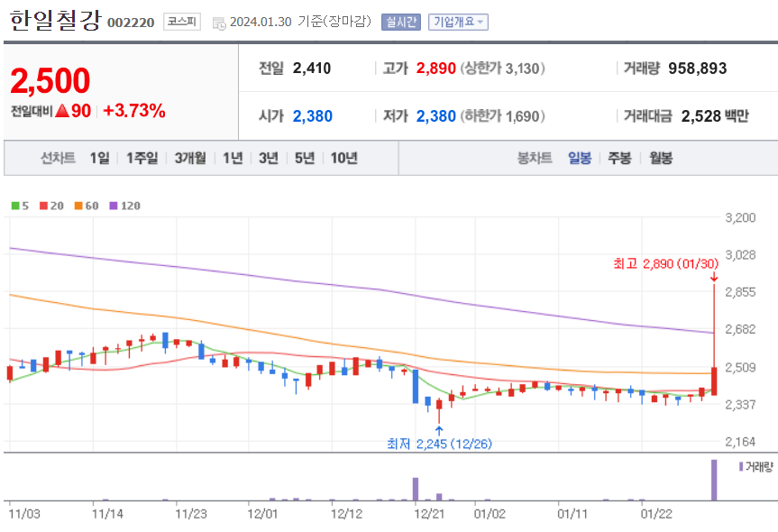Image resolution: width=778 pixels, height=532 pixels.
Task: Click the 2,164 price axis label
Action: tap(740, 441)
